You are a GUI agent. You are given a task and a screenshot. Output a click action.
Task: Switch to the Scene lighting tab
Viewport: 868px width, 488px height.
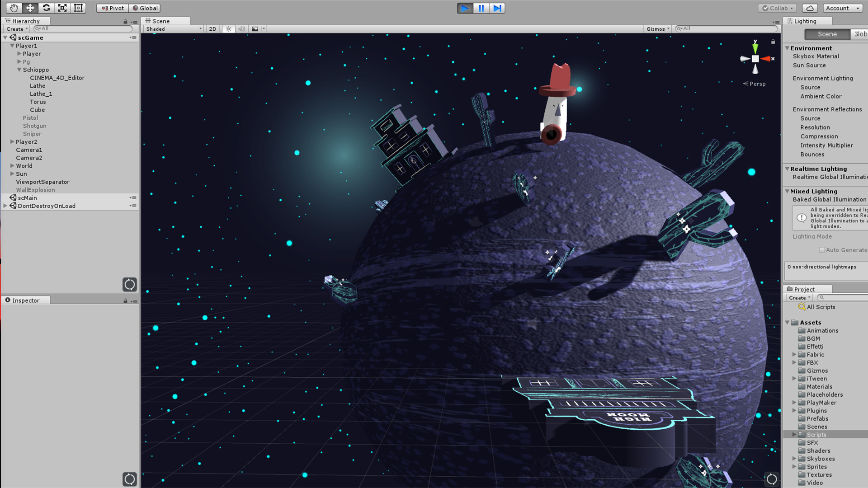click(x=827, y=34)
